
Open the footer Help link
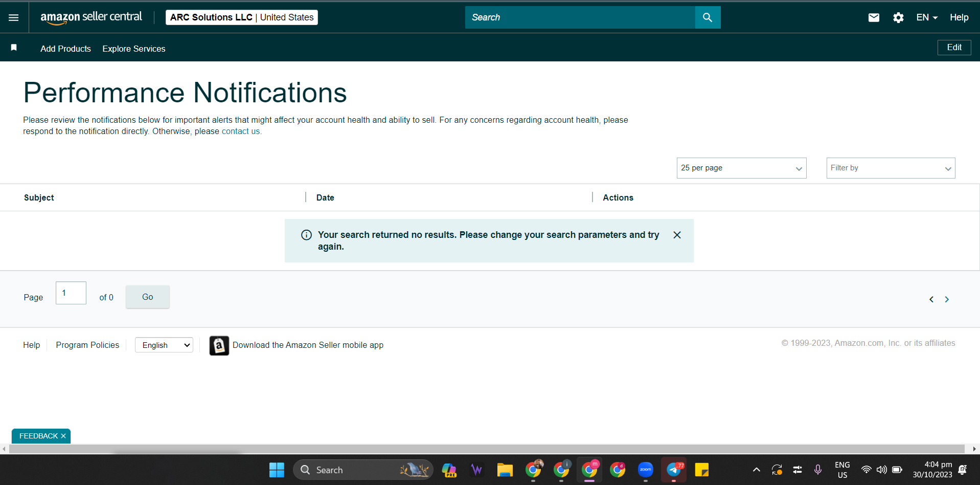(31, 345)
